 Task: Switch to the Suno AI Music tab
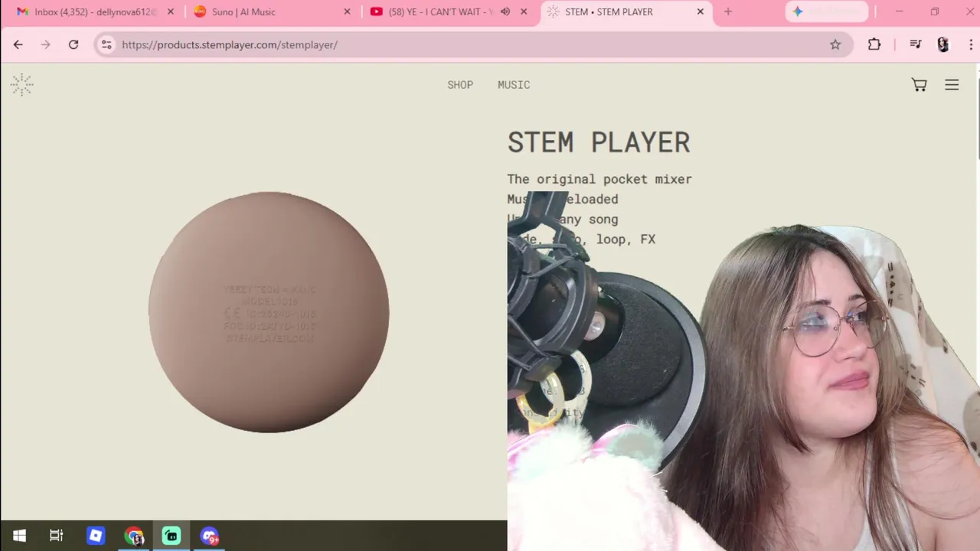click(x=273, y=12)
